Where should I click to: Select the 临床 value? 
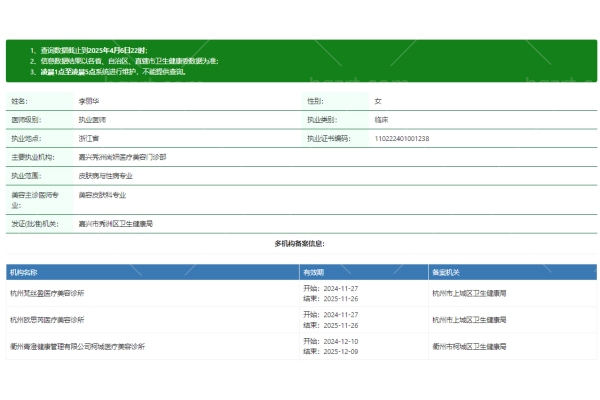click(x=381, y=120)
